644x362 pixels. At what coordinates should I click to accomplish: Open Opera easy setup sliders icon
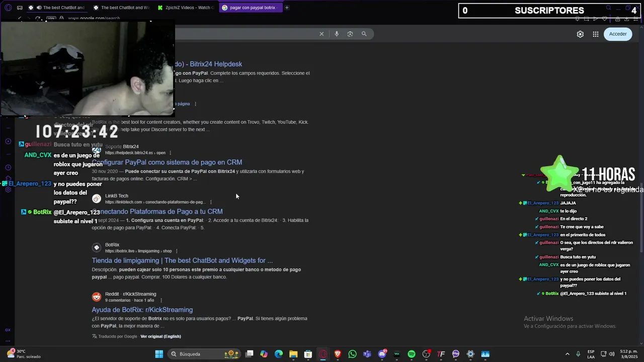(636, 19)
